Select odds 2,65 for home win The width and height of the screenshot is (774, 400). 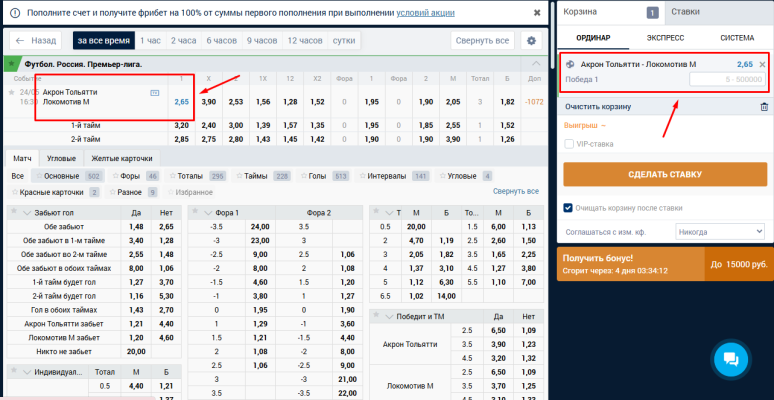182,102
